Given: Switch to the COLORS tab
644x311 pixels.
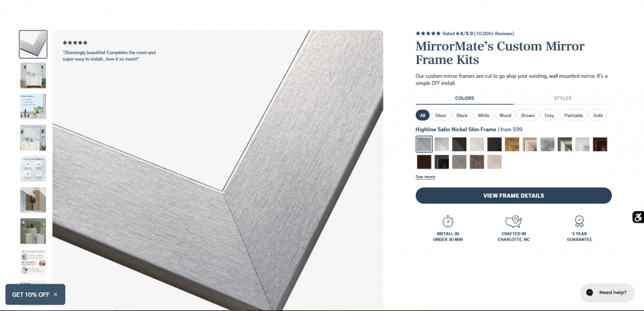Looking at the screenshot, I should coord(464,98).
